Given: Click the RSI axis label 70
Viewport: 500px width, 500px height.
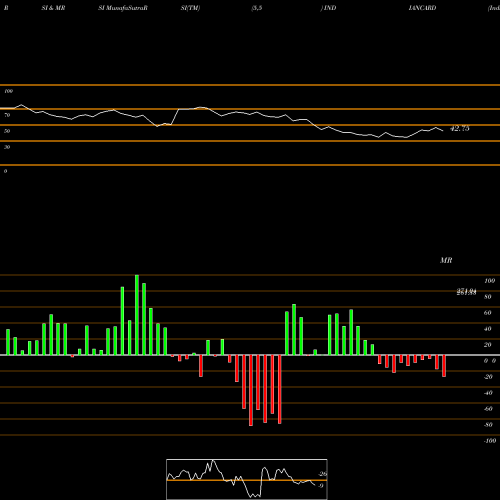Looking at the screenshot, I should tap(7, 115).
